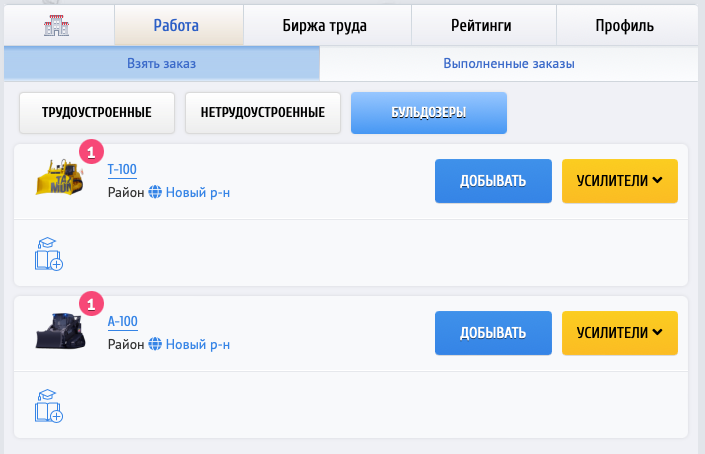Click the A-100 black bulldozer image
Image resolution: width=705 pixels, height=454 pixels.
60,331
